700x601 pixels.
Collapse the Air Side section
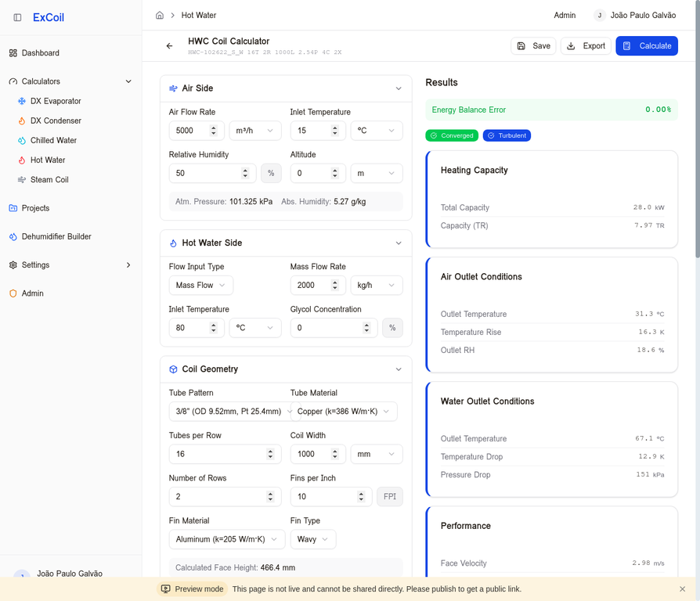tap(399, 88)
